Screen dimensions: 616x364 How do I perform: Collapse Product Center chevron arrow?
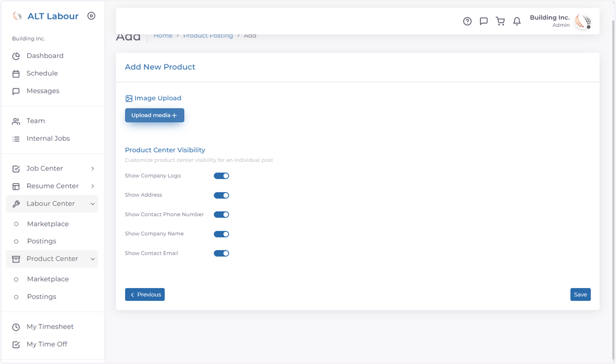tap(92, 259)
